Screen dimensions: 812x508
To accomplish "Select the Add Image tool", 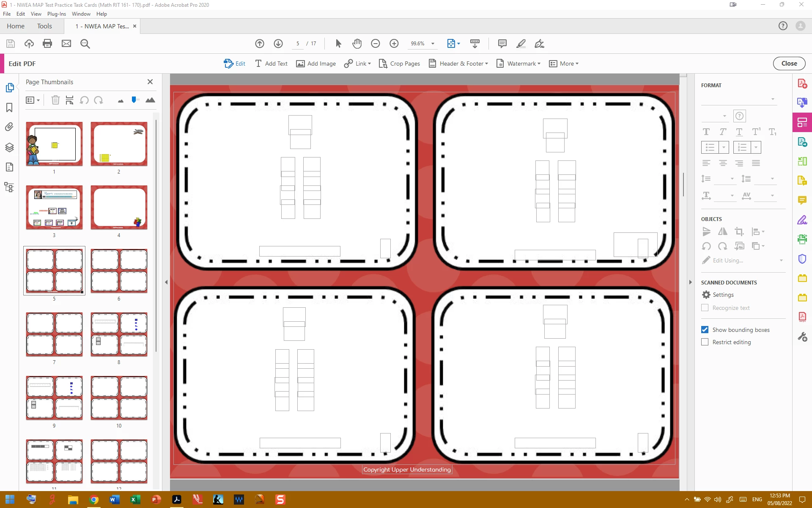I will (316, 63).
